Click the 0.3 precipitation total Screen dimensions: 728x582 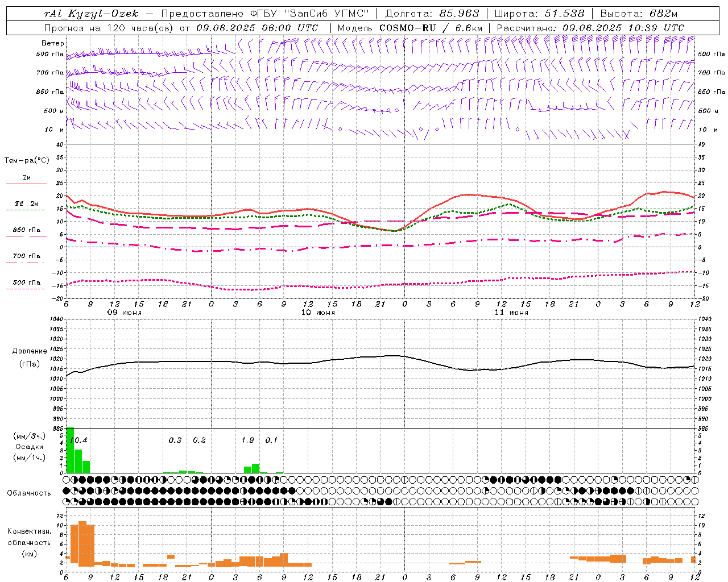click(x=175, y=440)
